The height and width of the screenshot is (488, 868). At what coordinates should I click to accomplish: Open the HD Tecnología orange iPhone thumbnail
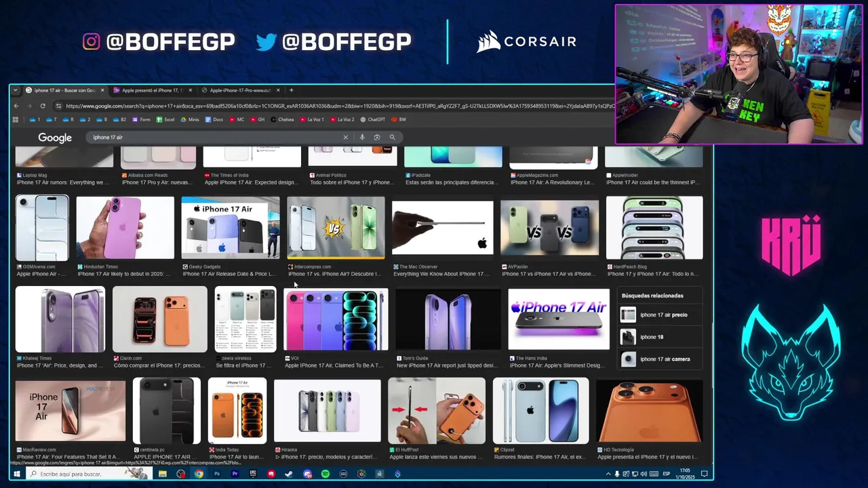coord(649,411)
